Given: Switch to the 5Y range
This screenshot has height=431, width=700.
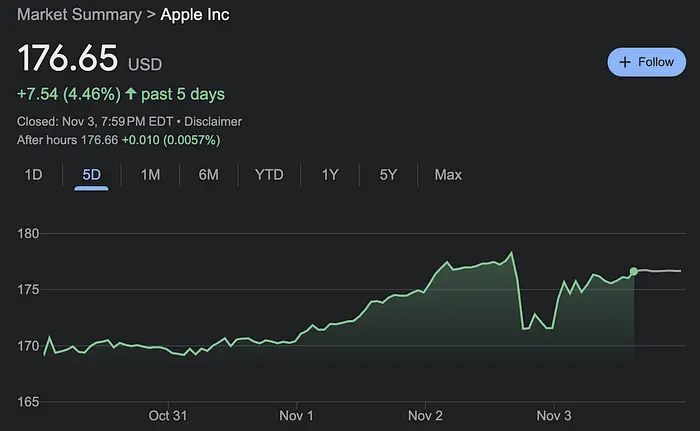Looking at the screenshot, I should 388,175.
